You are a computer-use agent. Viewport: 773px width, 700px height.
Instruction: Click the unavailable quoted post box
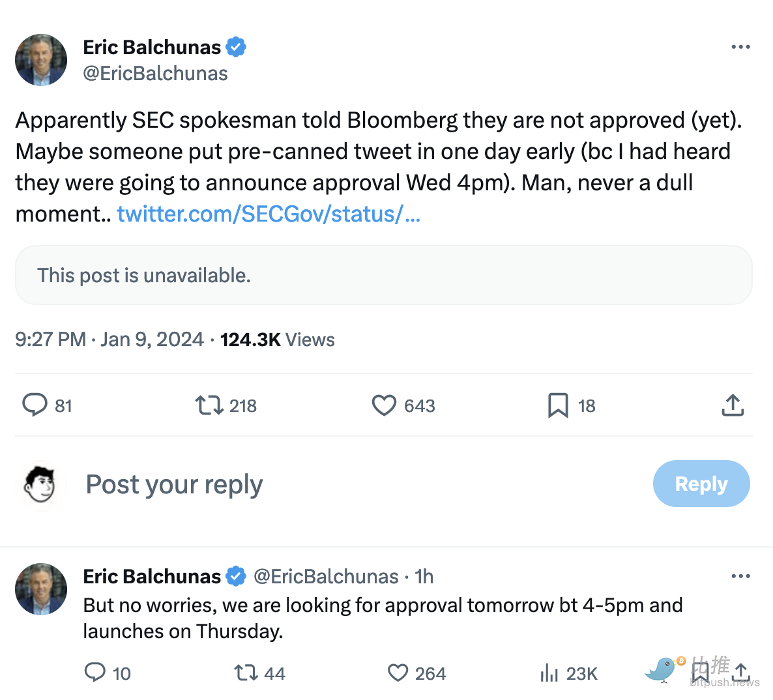(384, 275)
